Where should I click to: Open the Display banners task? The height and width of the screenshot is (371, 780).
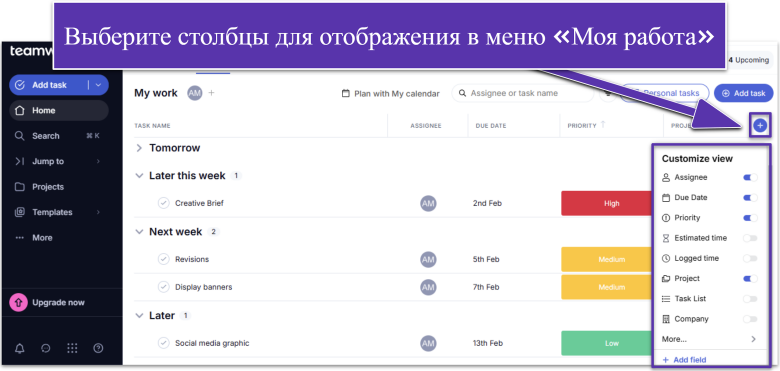[203, 287]
